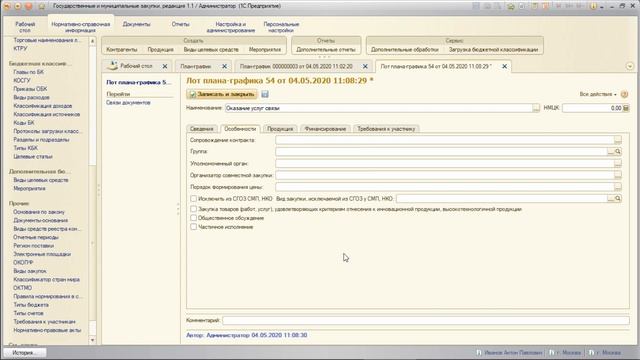Enable the Общественное обсуждение checkbox

193,218
